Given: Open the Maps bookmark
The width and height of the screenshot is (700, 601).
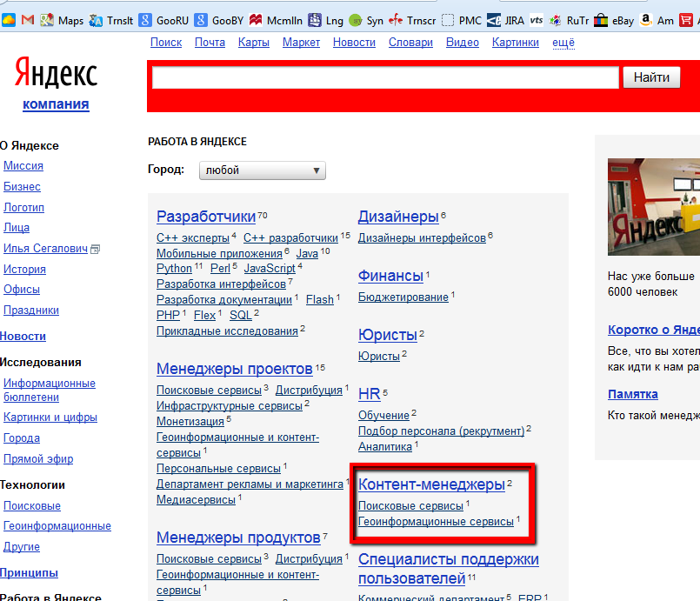Looking at the screenshot, I should (62, 19).
